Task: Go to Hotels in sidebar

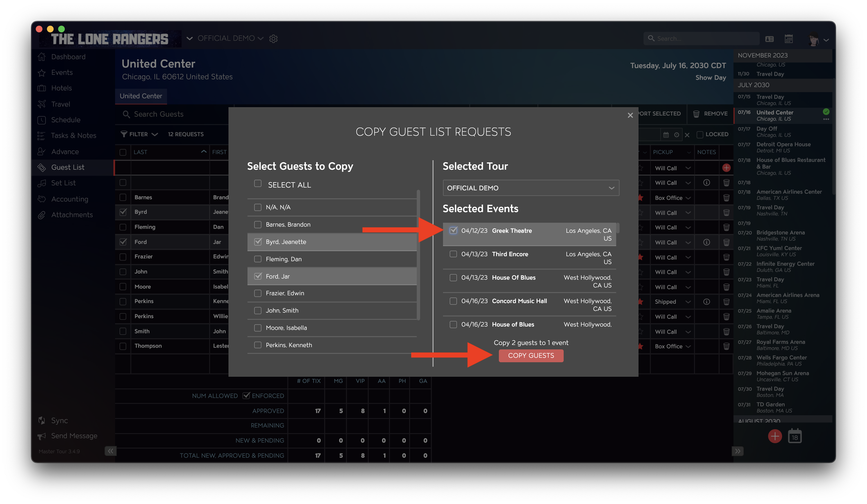Action: (x=61, y=88)
